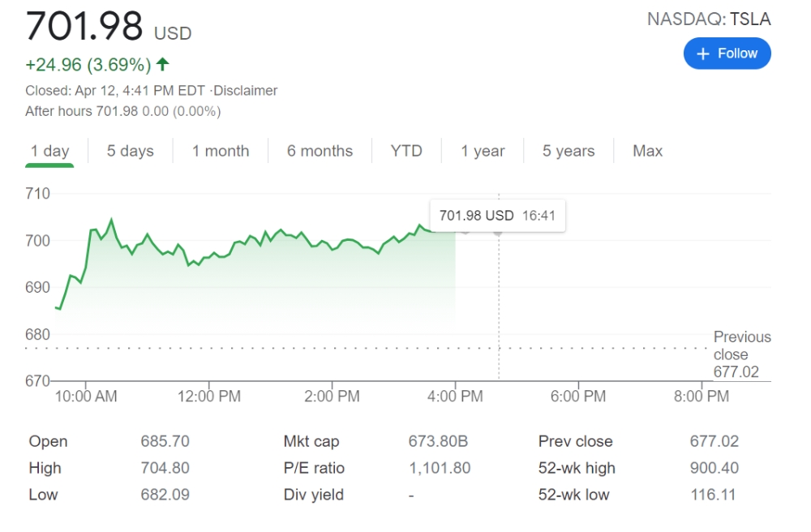Click the plus icon in Follow
The image size is (811, 532).
[702, 54]
